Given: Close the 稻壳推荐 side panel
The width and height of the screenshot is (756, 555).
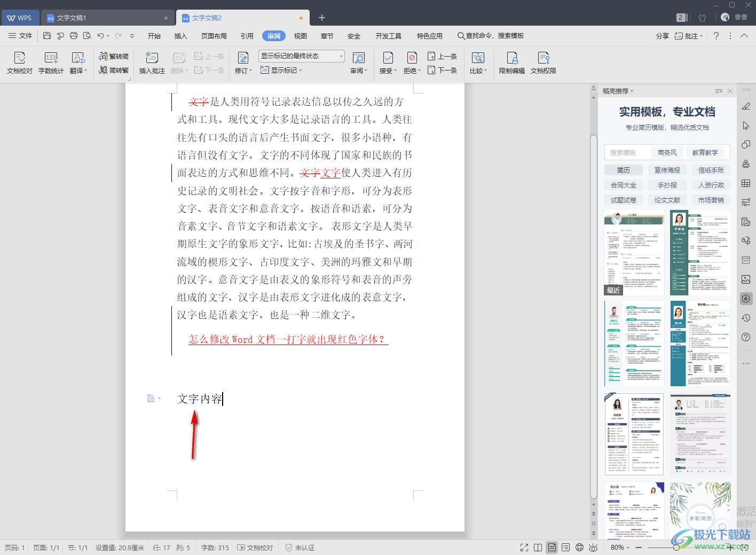Looking at the screenshot, I should coord(730,91).
